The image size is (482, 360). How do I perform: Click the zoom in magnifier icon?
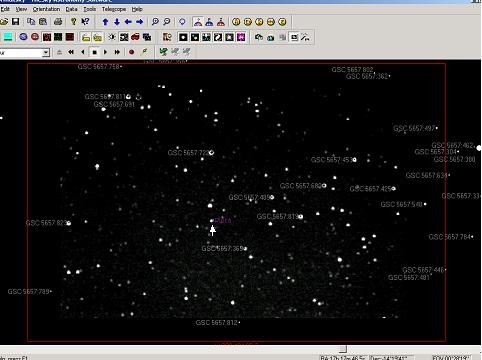155,22
